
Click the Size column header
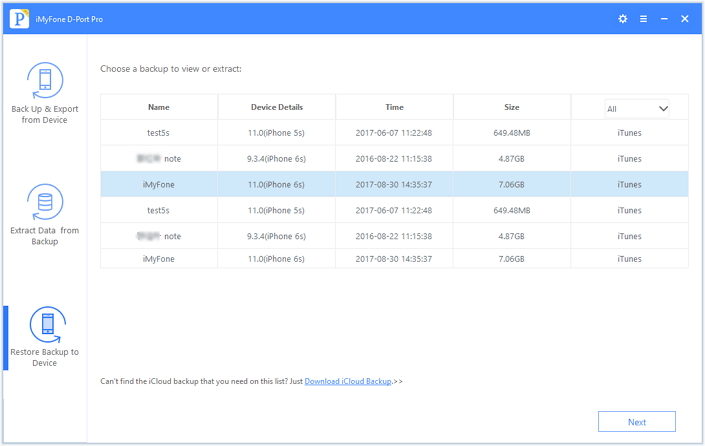512,107
